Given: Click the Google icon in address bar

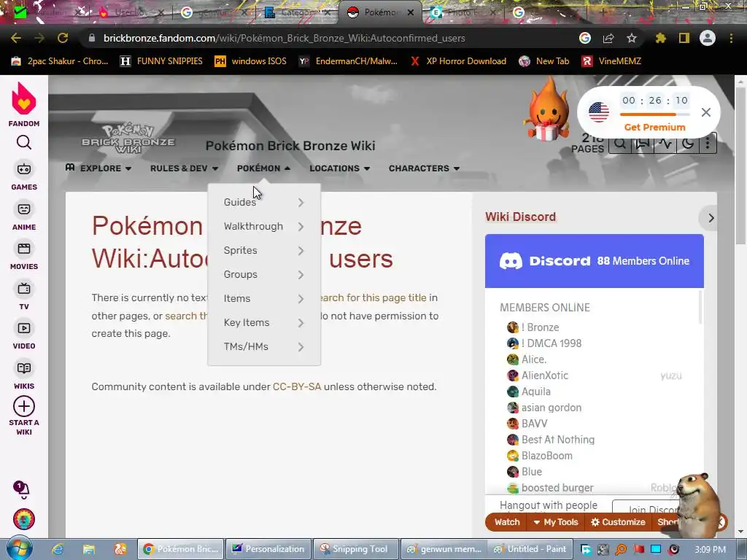Looking at the screenshot, I should [585, 38].
